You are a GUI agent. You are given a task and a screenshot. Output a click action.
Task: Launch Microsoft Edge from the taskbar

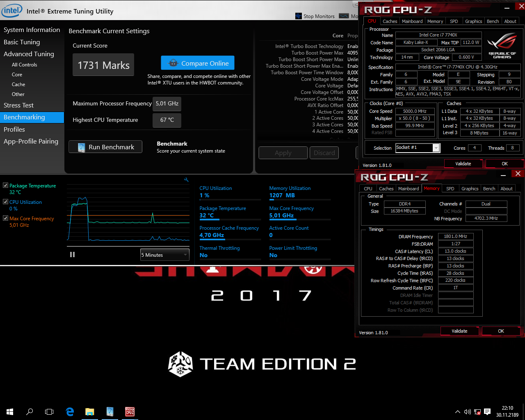coord(70,412)
